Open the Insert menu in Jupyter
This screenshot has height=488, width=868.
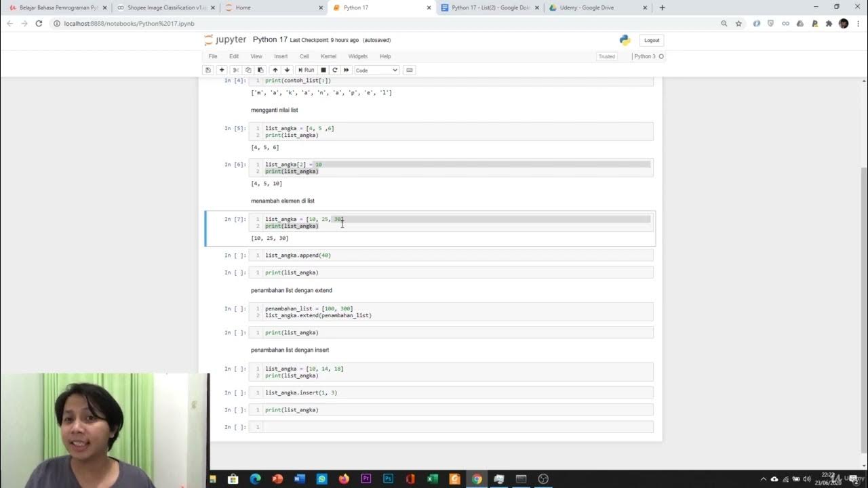click(x=281, y=56)
